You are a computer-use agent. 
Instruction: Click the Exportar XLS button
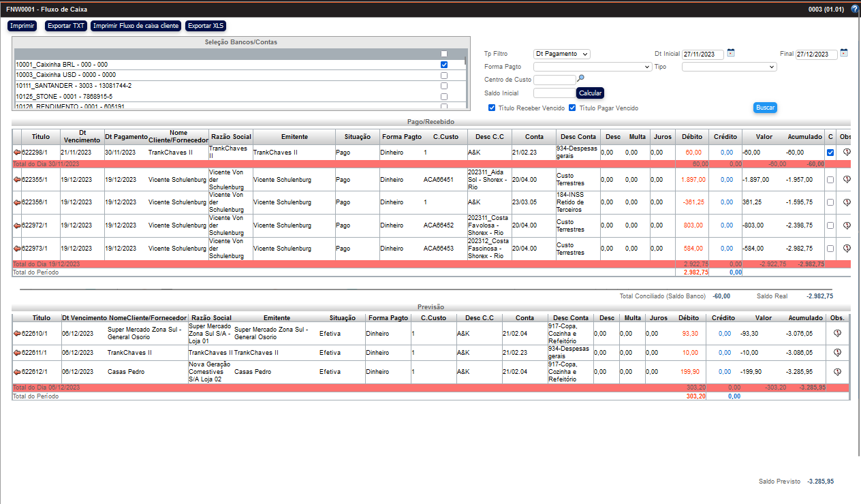205,26
